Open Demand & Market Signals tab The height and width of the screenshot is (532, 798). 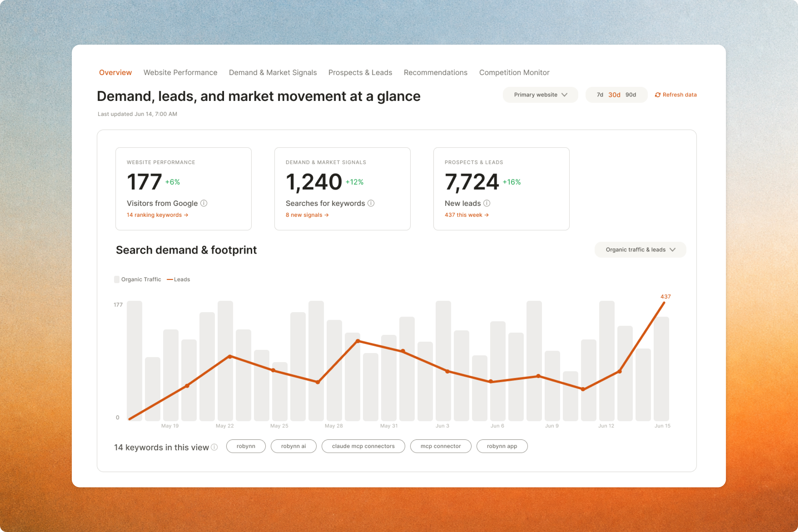click(x=273, y=73)
